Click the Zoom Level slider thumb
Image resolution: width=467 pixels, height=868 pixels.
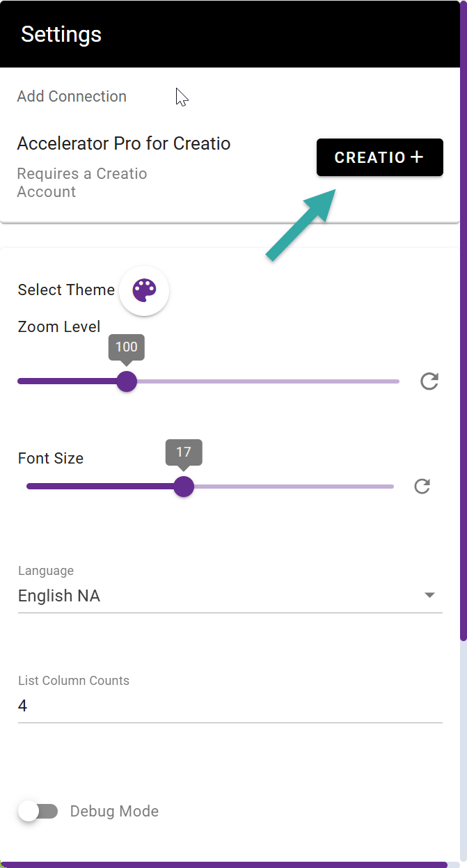(127, 381)
